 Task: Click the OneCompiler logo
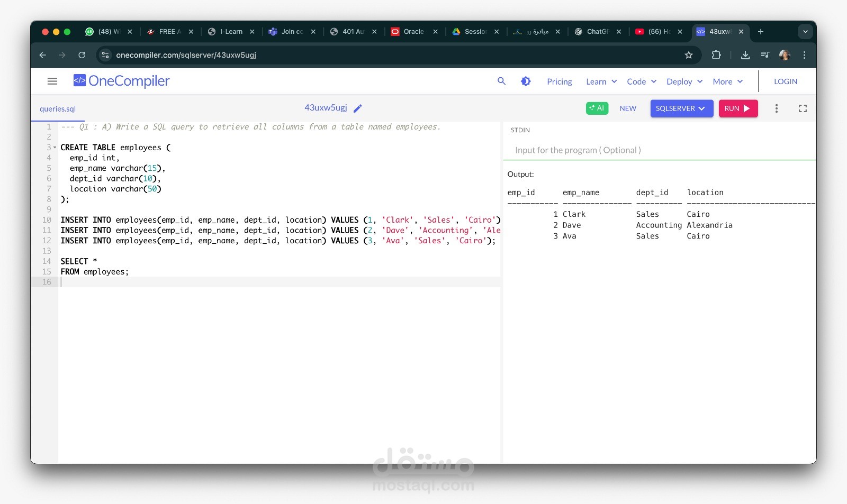coord(121,80)
